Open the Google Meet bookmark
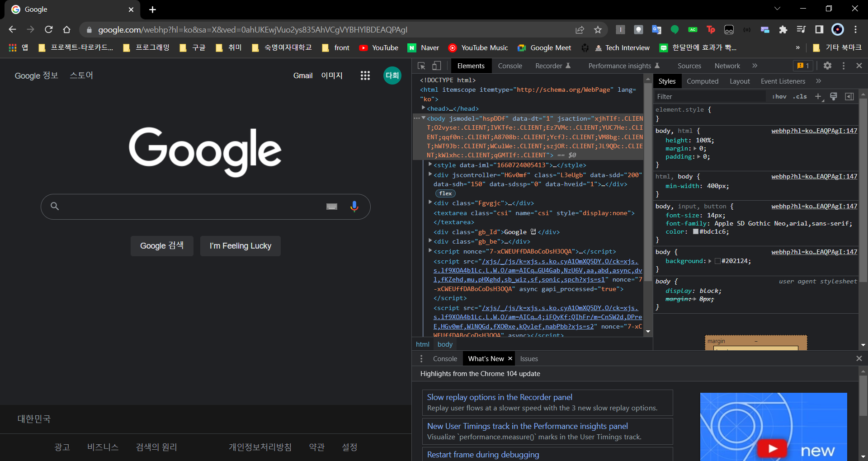This screenshot has width=868, height=461. click(544, 48)
